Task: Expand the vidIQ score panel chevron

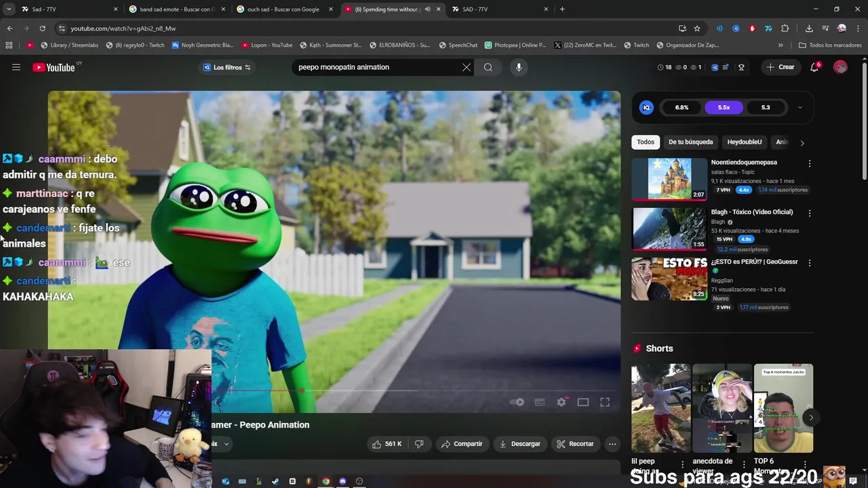Action: click(800, 107)
